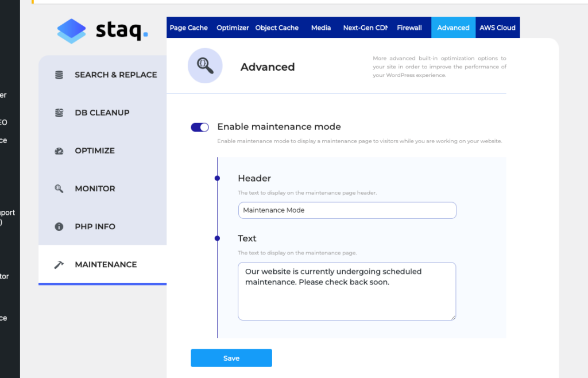Click the maintenance page text area

(347, 291)
